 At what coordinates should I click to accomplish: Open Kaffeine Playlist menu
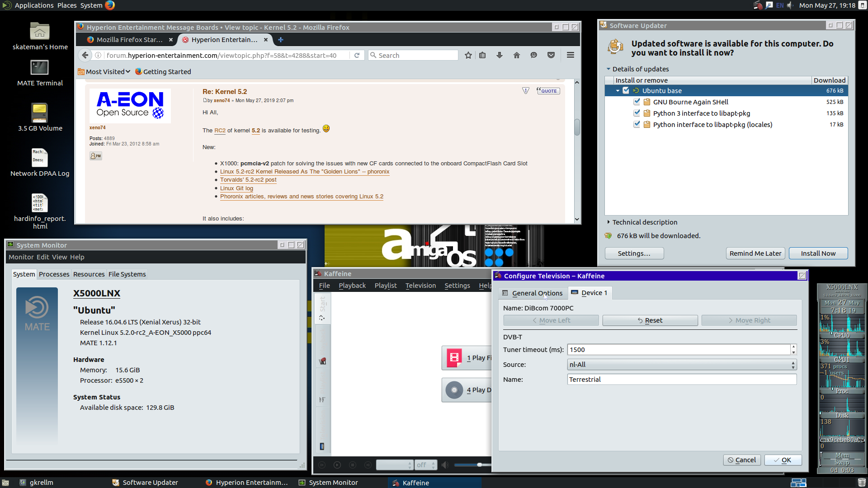click(x=385, y=286)
